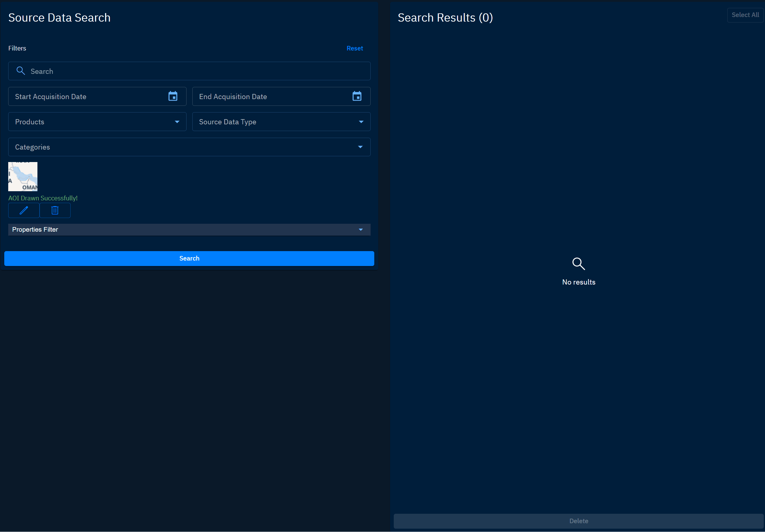Click the Products field label
Screen dimensions: 765x532
(x=30, y=122)
